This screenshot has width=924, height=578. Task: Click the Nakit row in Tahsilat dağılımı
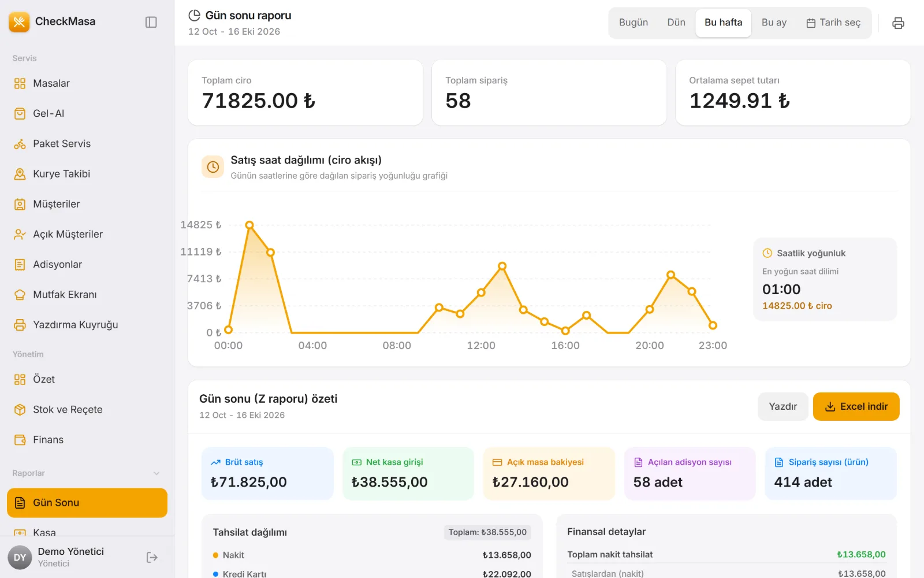[x=372, y=555]
